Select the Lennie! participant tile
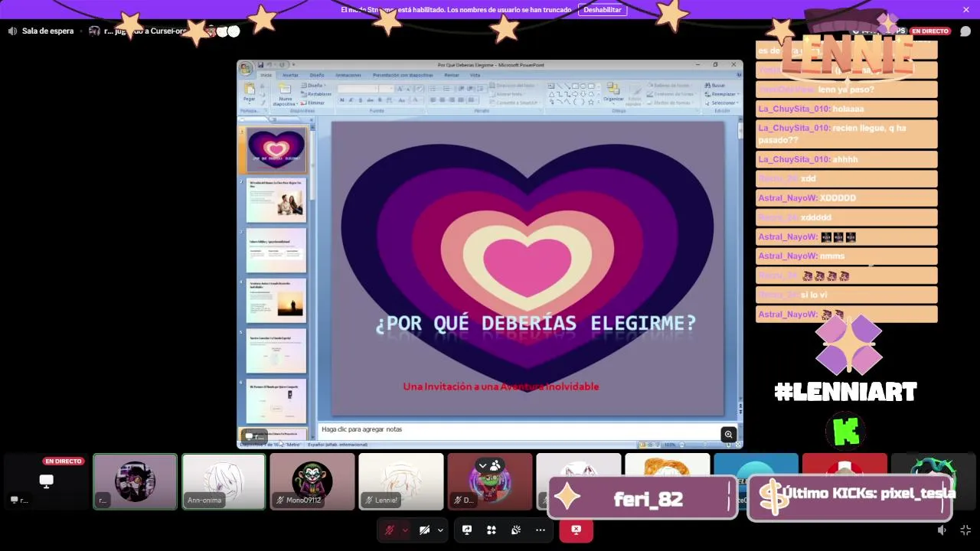The height and width of the screenshot is (551, 980). 401,481
